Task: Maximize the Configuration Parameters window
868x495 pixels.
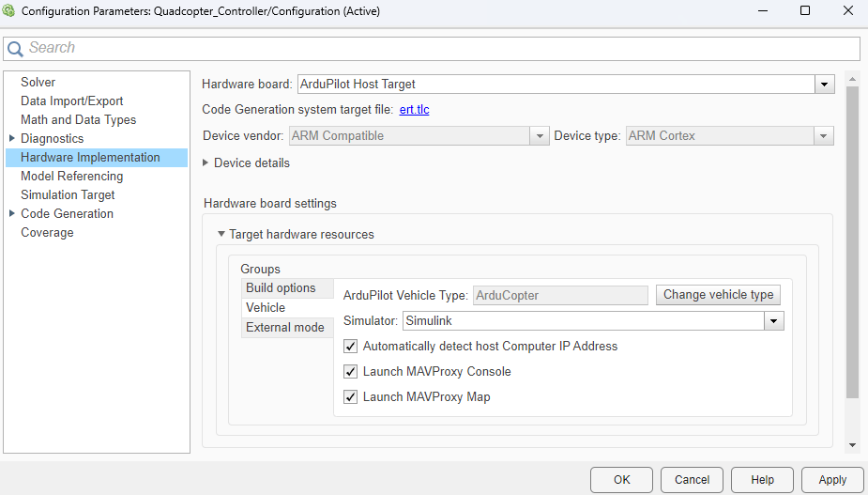Action: tap(805, 10)
